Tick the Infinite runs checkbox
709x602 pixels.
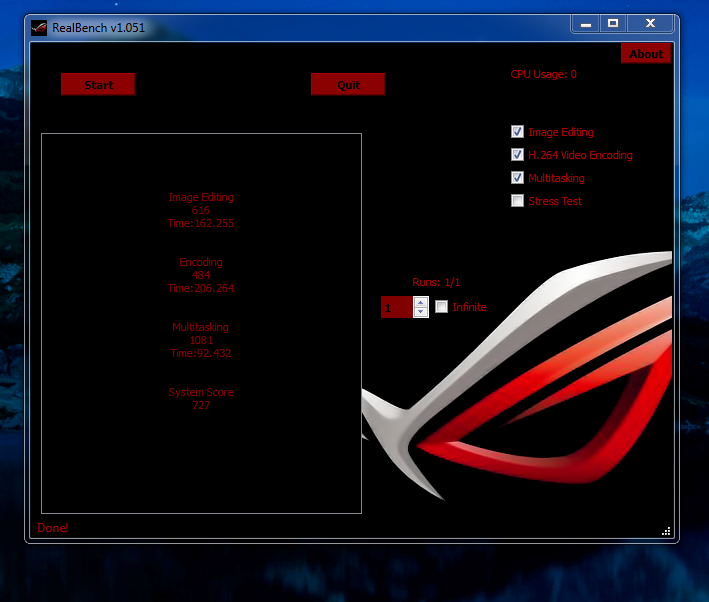coord(441,307)
